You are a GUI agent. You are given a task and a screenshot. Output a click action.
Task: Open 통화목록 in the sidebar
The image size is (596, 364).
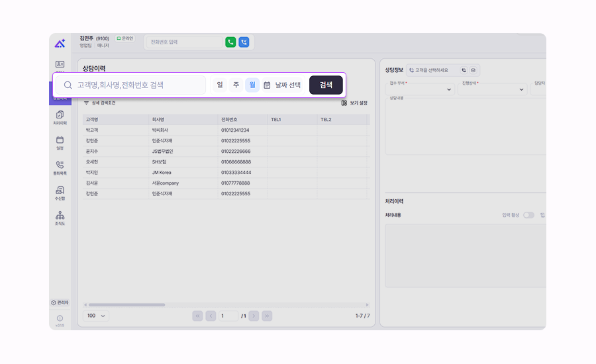pos(60,167)
